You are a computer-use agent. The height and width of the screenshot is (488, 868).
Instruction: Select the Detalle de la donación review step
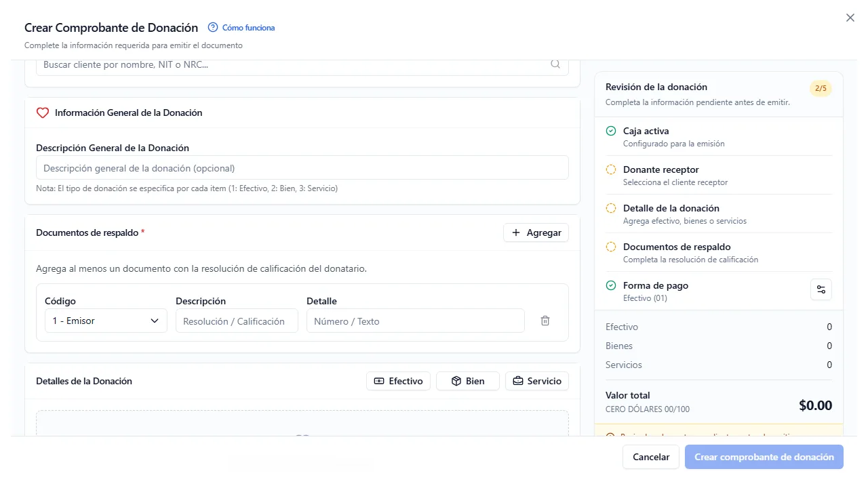coord(719,214)
